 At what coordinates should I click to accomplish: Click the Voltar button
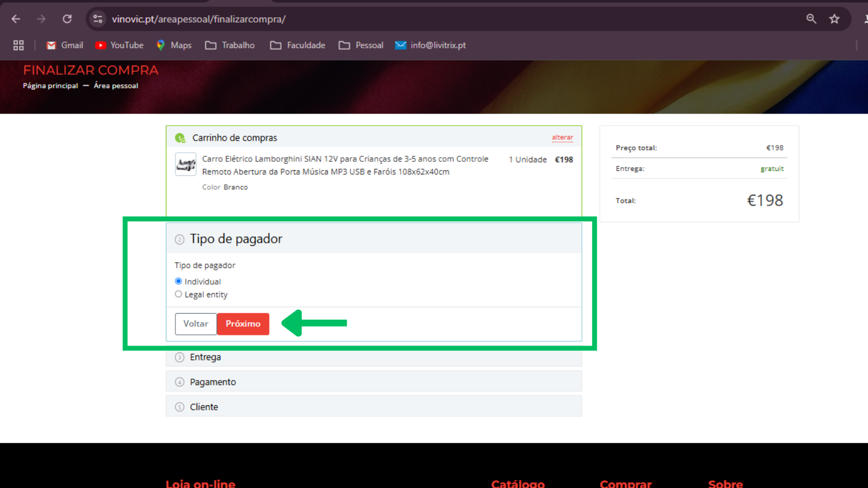(x=196, y=324)
